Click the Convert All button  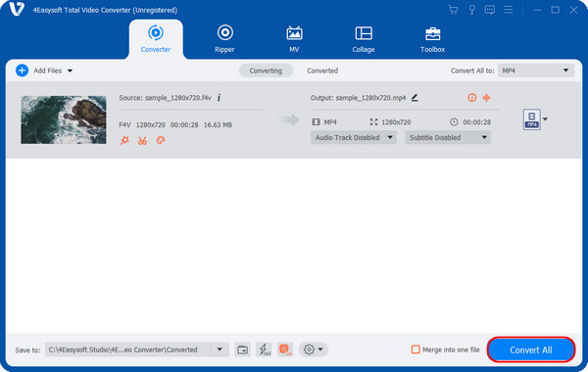click(x=531, y=349)
